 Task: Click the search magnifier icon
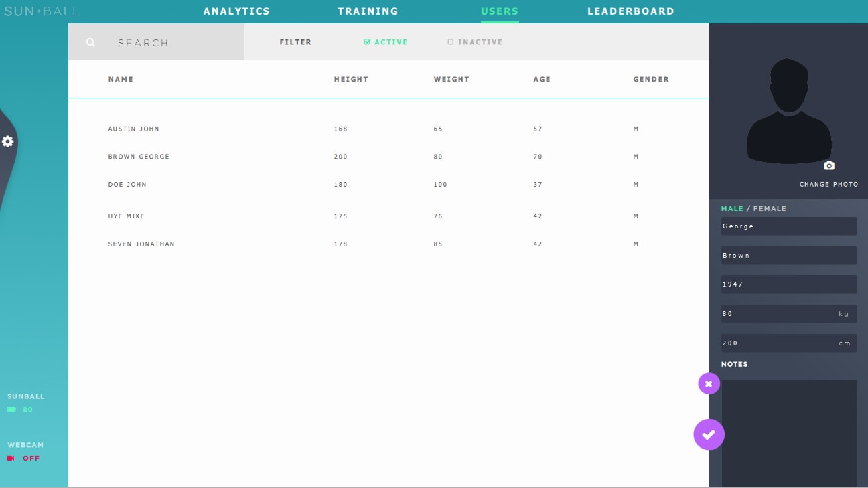pyautogui.click(x=90, y=42)
